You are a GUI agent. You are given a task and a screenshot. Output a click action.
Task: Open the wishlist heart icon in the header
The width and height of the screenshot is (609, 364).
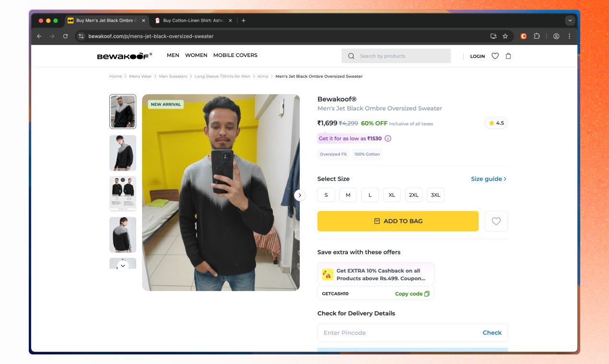click(x=495, y=56)
